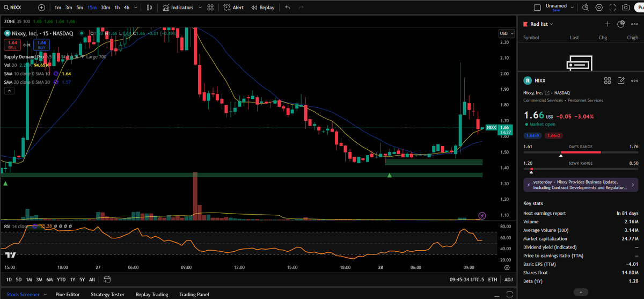
Task: Open the note edit icon for NIXX
Action: tap(621, 81)
